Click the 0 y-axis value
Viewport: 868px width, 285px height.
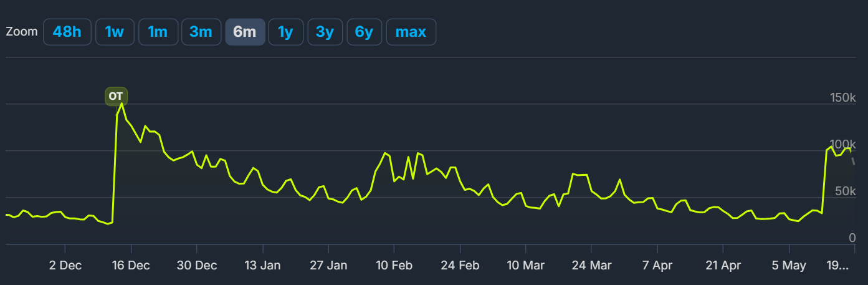(853, 238)
